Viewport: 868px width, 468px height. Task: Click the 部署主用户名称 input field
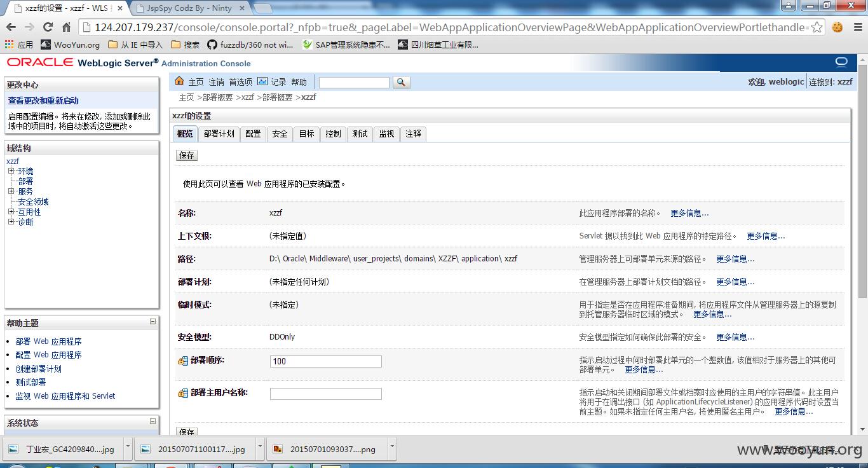tap(325, 394)
